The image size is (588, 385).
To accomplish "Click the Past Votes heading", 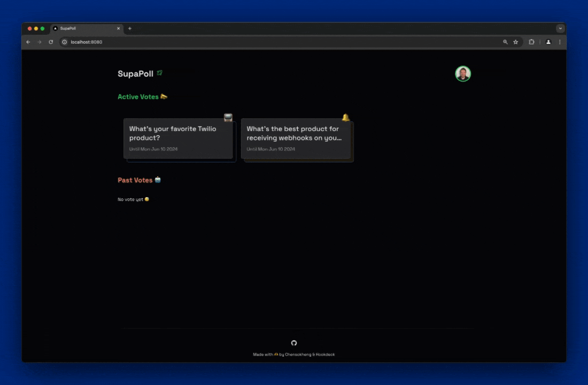I will tap(135, 180).
